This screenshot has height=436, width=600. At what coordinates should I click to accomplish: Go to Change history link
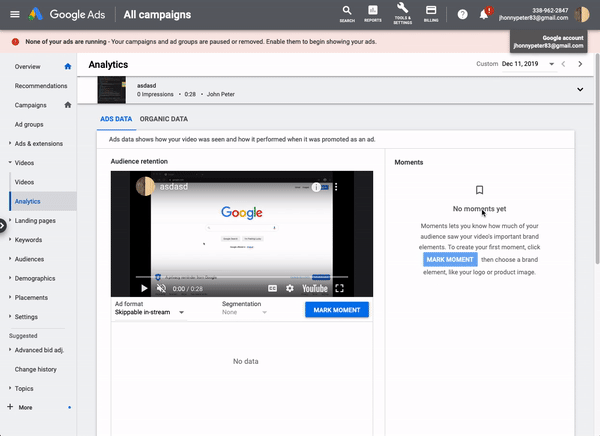tap(36, 369)
